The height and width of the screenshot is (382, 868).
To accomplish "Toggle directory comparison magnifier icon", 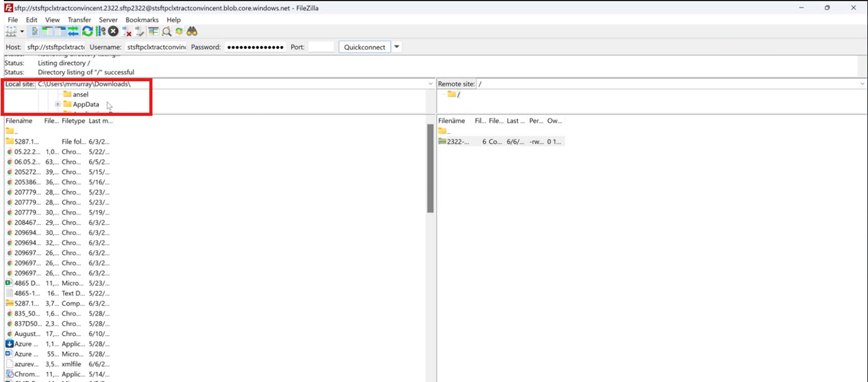I will pos(166,31).
